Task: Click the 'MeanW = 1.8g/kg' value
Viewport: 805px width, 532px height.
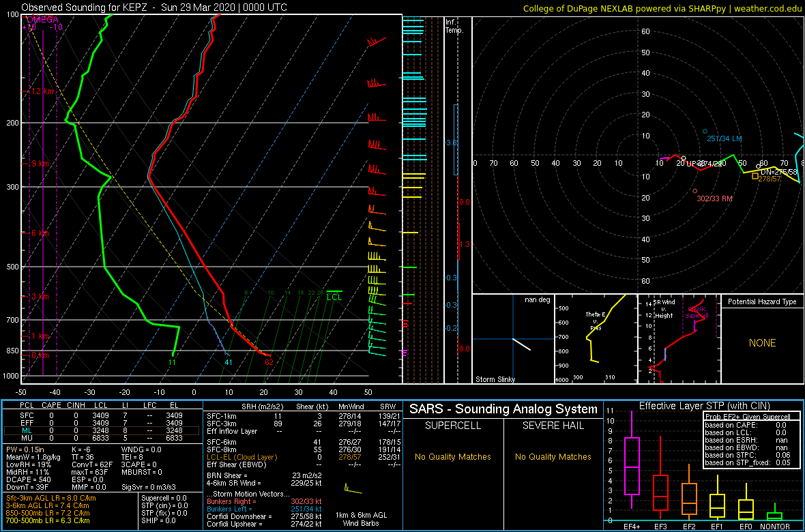Action: click(x=32, y=457)
